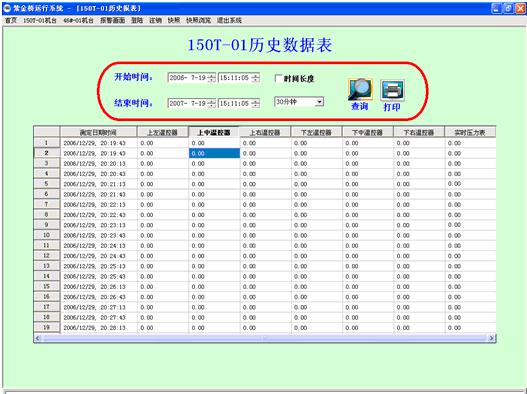Image resolution: width=527 pixels, height=394 pixels.
Task: Enable the 时间长度 checkbox
Action: [x=278, y=78]
